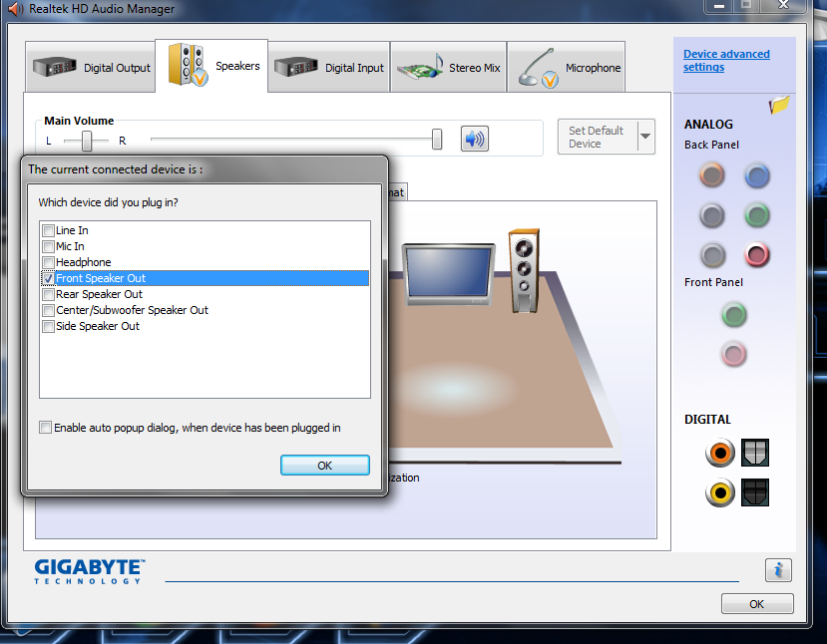Click the GIGABYTE Technology logo
This screenshot has width=827, height=644.
coord(90,571)
